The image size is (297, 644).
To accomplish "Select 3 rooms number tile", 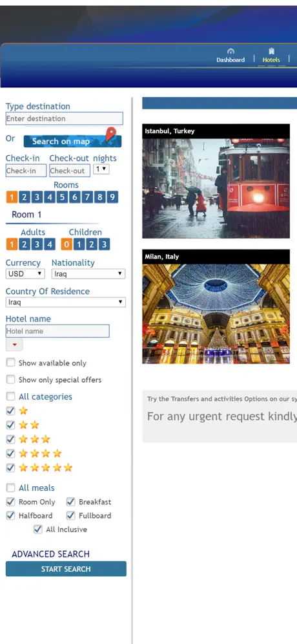I will point(37,197).
